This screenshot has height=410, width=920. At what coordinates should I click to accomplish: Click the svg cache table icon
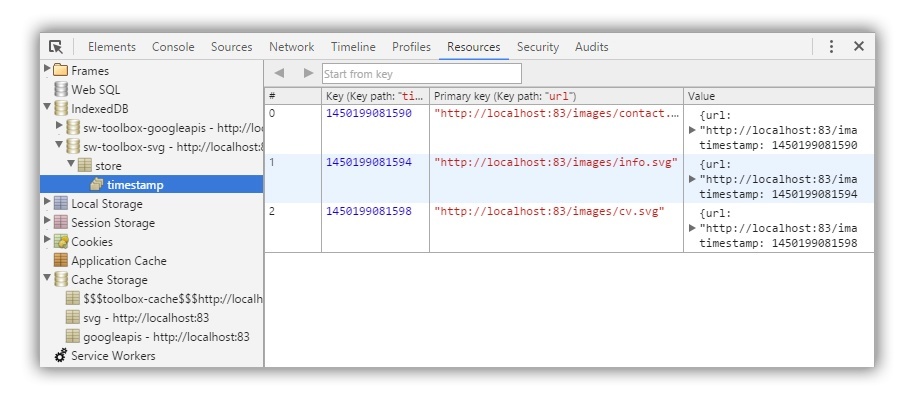click(73, 317)
